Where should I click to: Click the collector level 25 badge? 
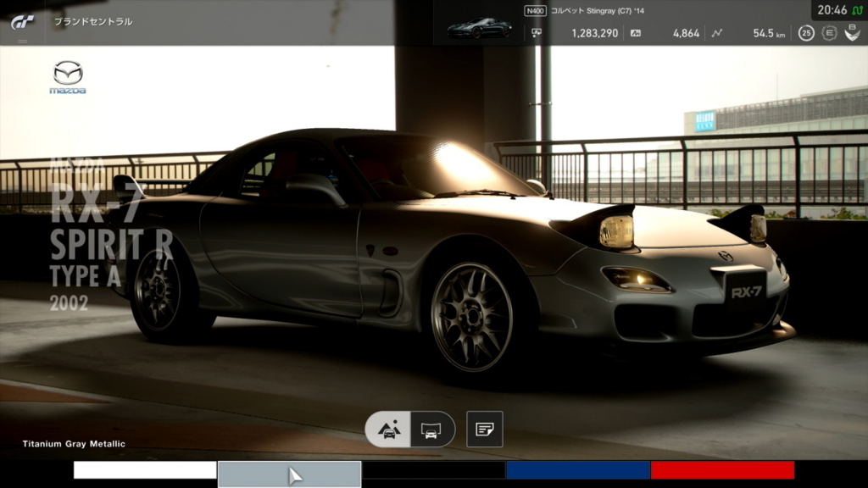pos(806,33)
